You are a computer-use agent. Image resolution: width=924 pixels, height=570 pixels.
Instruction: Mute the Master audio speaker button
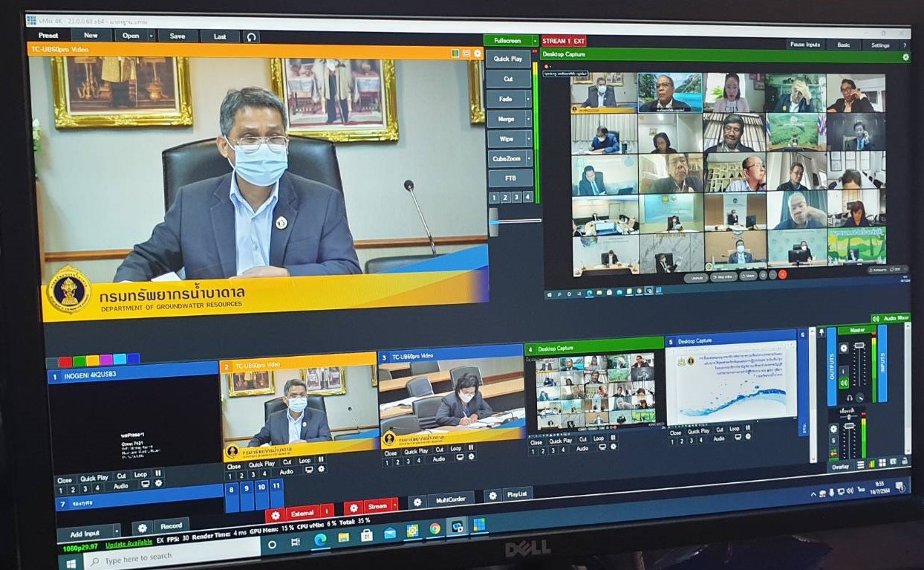[844, 383]
